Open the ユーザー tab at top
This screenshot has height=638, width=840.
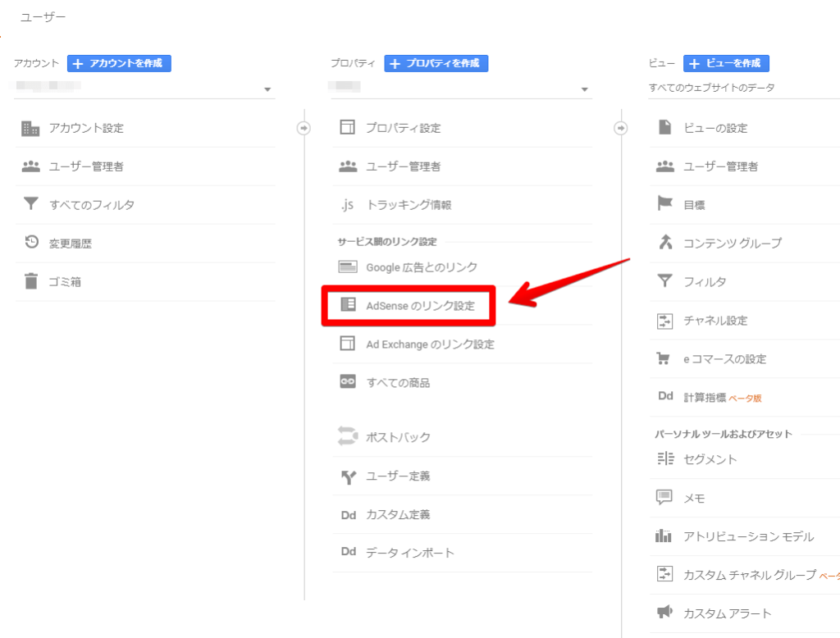click(x=43, y=16)
